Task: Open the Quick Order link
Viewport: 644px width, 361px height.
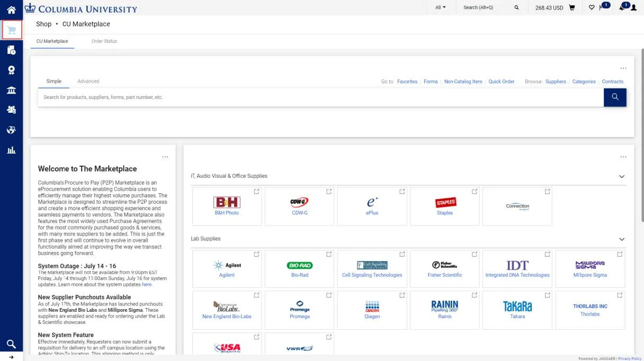Action: click(x=502, y=82)
